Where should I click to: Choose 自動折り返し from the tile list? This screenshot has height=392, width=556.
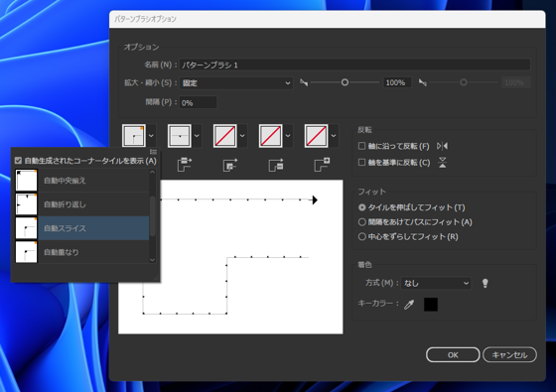pos(81,204)
